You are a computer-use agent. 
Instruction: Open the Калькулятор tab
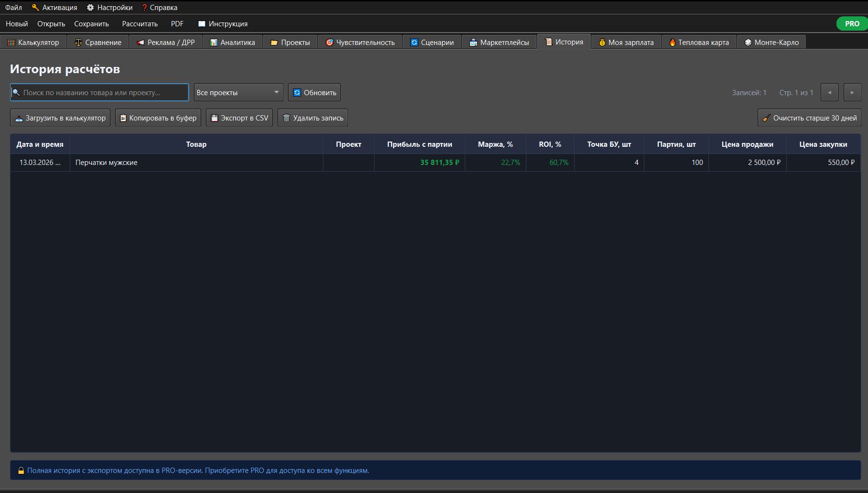click(33, 42)
